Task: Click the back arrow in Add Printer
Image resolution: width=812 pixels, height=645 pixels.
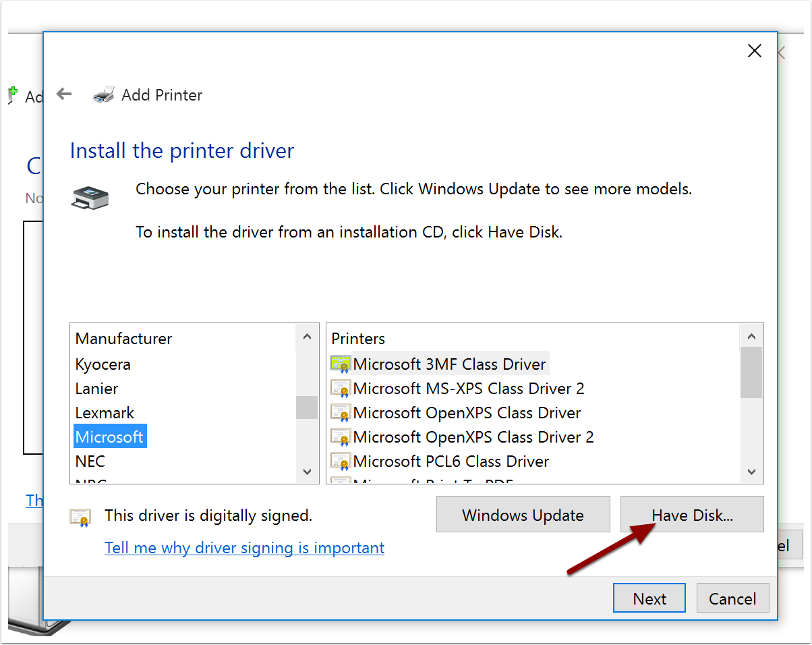Action: 64,94
